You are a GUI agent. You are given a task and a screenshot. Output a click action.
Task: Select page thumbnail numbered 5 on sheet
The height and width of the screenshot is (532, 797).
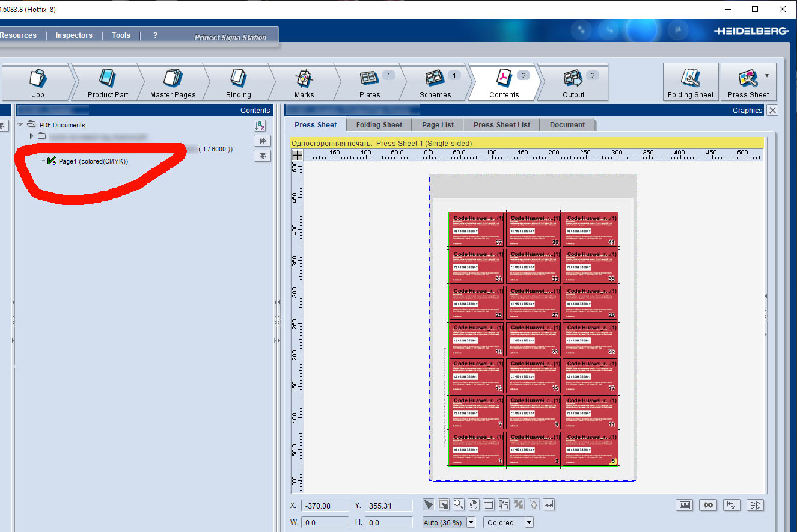point(590,448)
